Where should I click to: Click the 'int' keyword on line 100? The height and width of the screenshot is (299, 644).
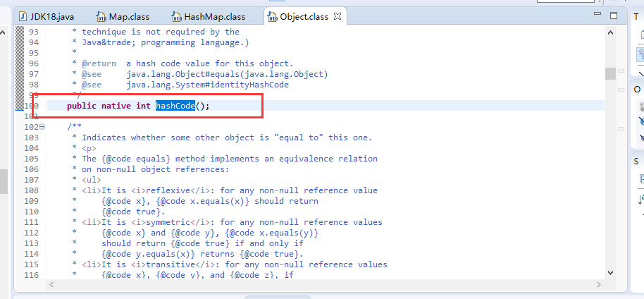tap(143, 106)
